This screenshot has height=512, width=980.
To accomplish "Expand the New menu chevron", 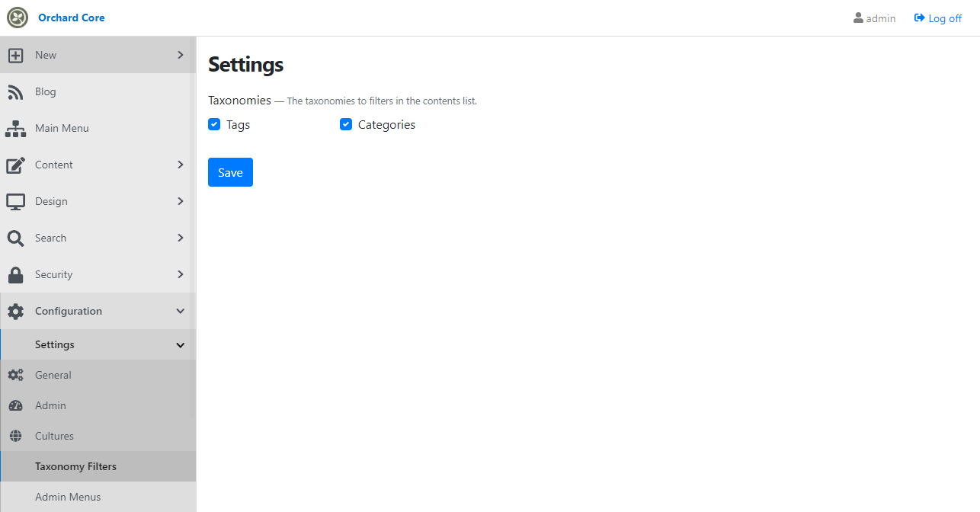I will pyautogui.click(x=181, y=55).
